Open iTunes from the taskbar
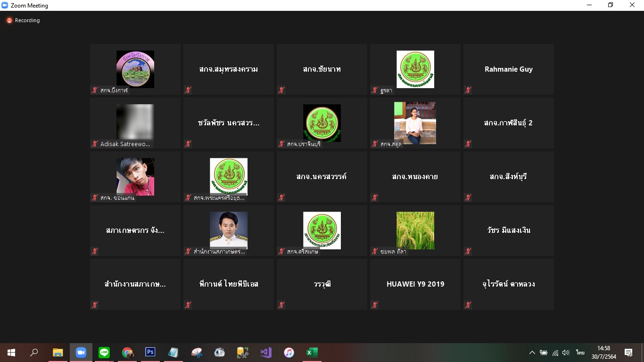Screen dimensions: 644x362 click(289, 352)
